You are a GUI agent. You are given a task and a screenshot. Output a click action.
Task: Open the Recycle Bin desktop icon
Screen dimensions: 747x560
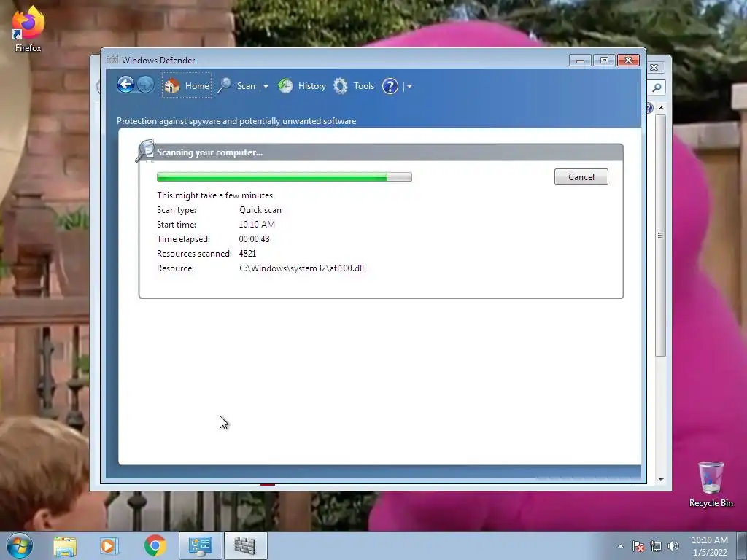tap(711, 484)
